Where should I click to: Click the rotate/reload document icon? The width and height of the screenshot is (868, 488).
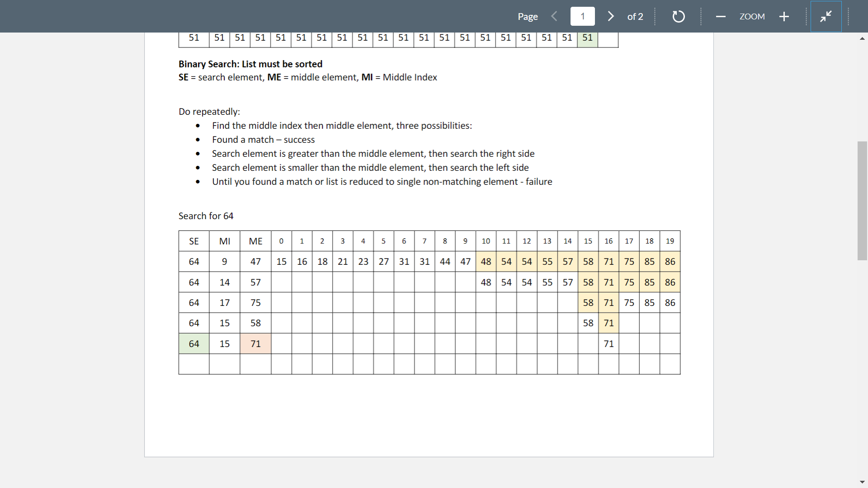(x=679, y=17)
